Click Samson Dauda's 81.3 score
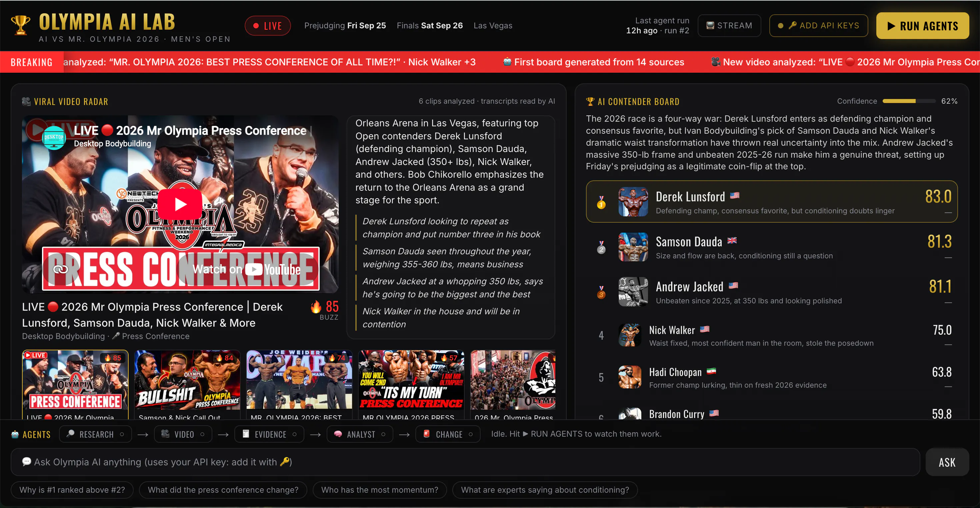The image size is (980, 508). (939, 241)
